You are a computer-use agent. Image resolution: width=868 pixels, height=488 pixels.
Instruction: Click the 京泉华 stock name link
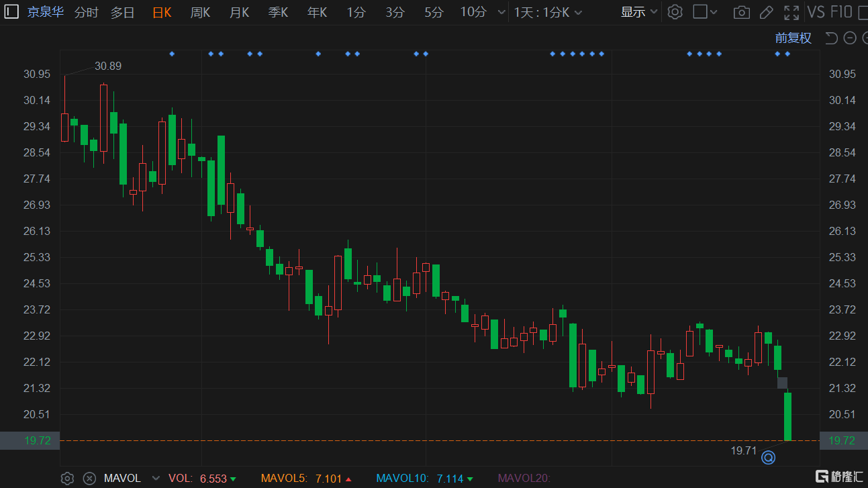(46, 12)
